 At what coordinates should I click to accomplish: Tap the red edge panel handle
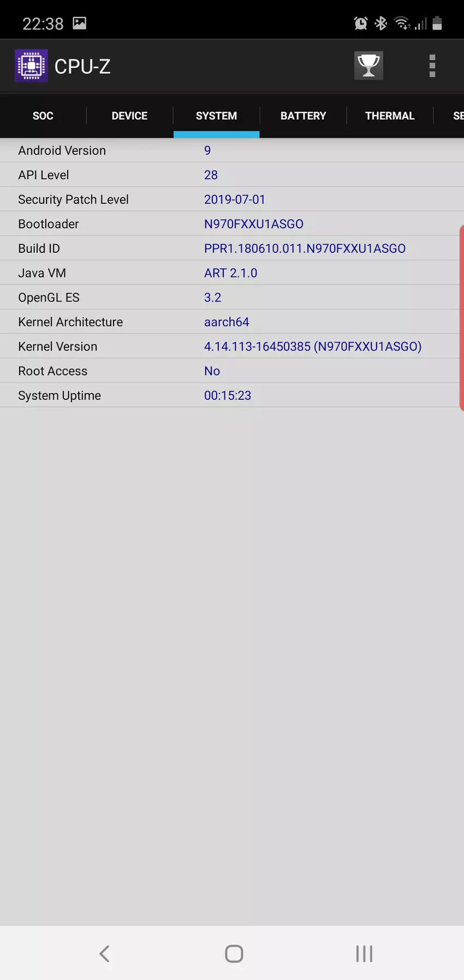click(x=461, y=317)
